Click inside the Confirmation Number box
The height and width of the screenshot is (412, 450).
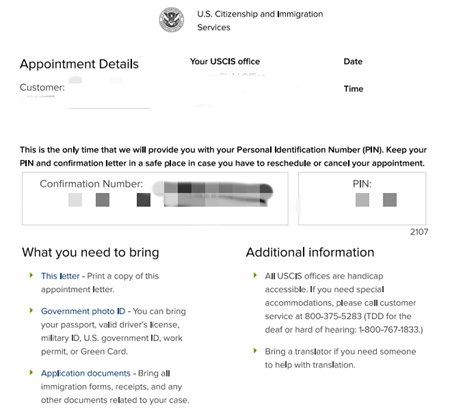155,198
